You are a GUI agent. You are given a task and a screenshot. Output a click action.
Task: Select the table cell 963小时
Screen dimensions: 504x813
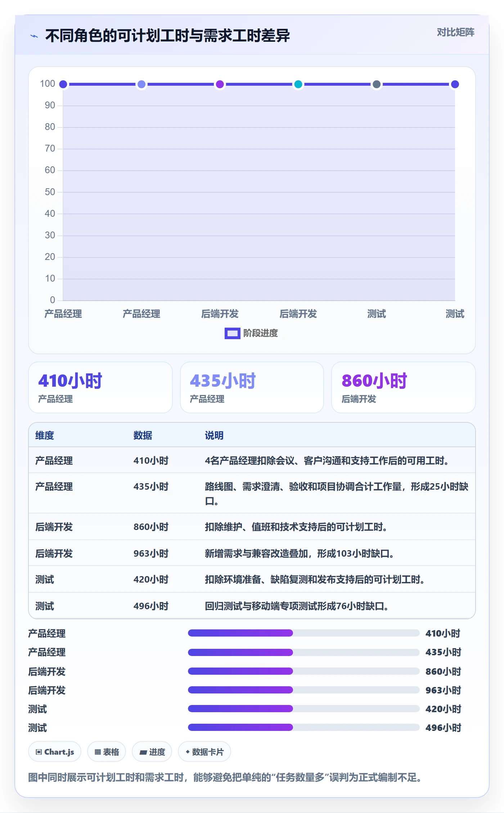click(151, 553)
